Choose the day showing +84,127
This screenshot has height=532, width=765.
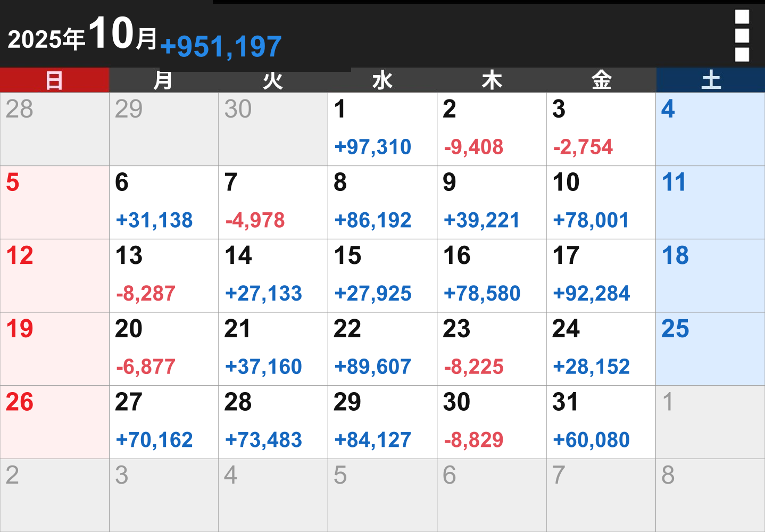tap(382, 422)
